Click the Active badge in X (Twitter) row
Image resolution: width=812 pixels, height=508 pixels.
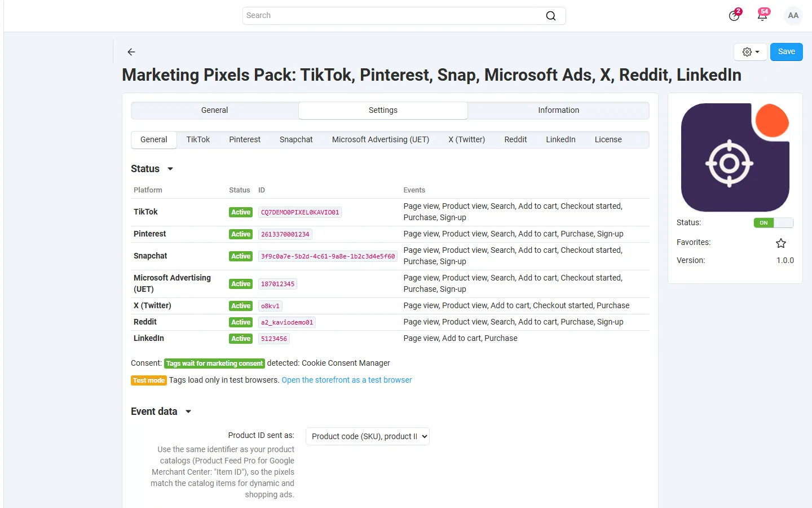pos(241,306)
